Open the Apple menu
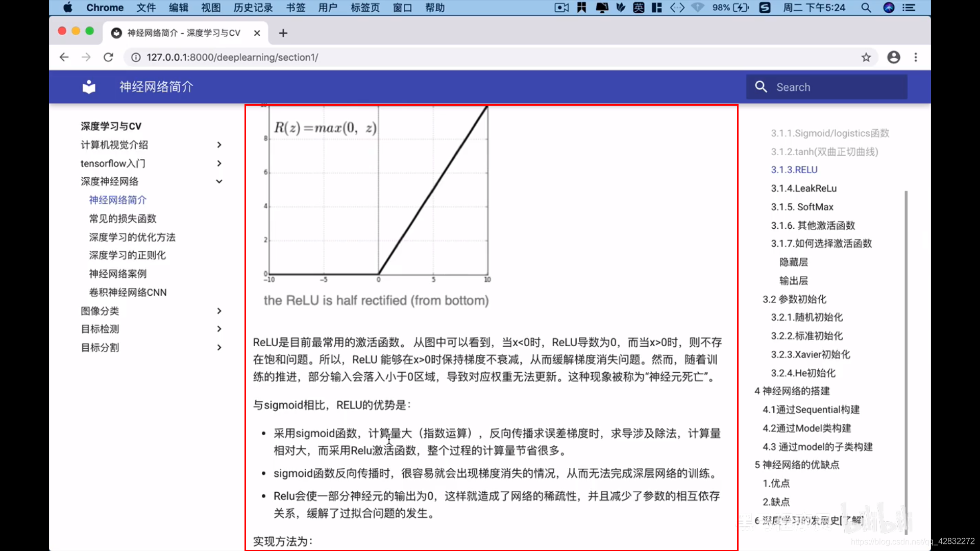980x551 pixels. (67, 8)
